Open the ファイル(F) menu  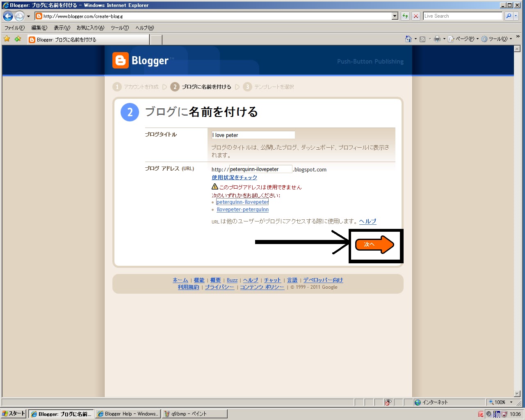pyautogui.click(x=14, y=28)
